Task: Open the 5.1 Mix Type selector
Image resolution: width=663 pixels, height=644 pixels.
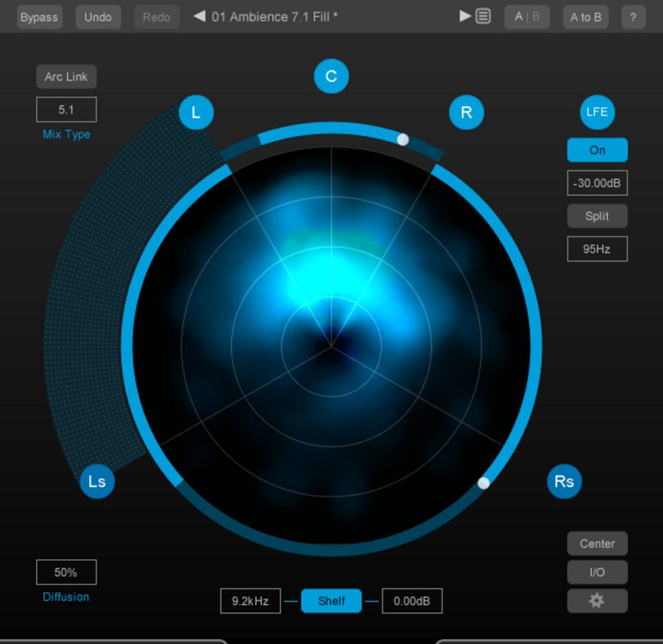Action: click(x=66, y=110)
